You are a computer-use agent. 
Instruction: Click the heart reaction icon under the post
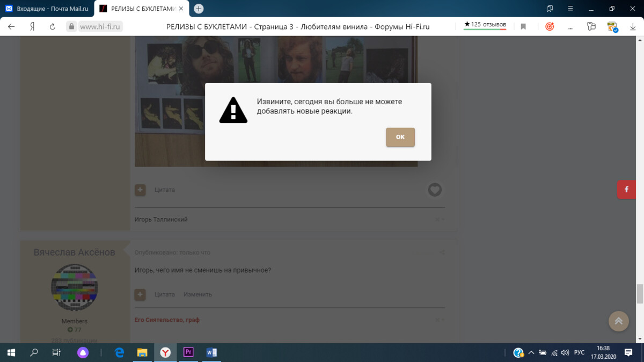435,190
